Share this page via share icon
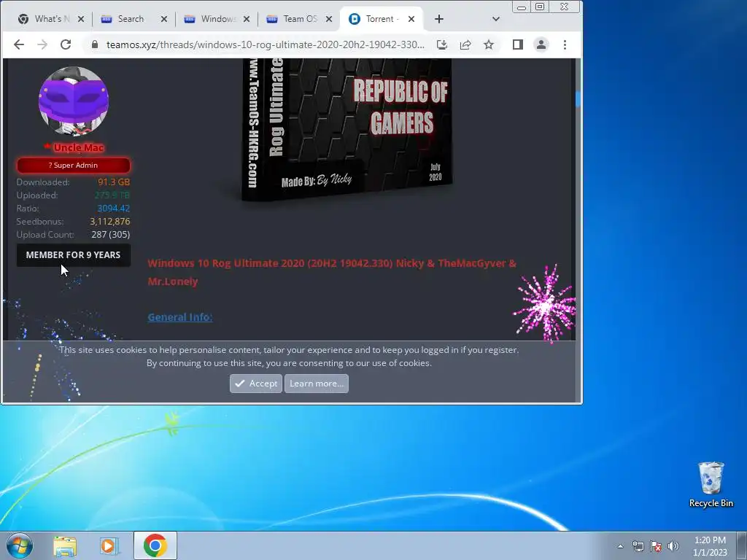The image size is (747, 560). point(465,44)
